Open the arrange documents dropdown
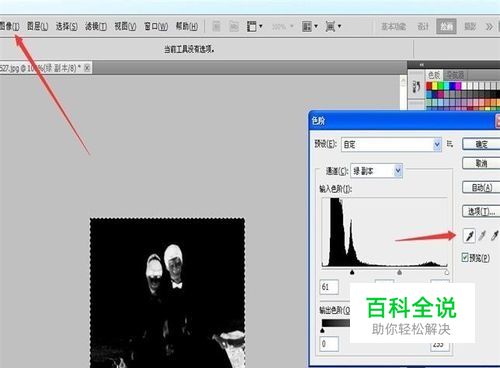This screenshot has height=368, width=500. tap(309, 26)
